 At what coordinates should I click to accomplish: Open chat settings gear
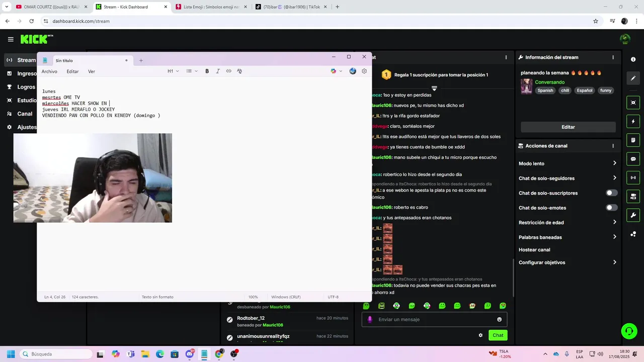[x=480, y=335]
